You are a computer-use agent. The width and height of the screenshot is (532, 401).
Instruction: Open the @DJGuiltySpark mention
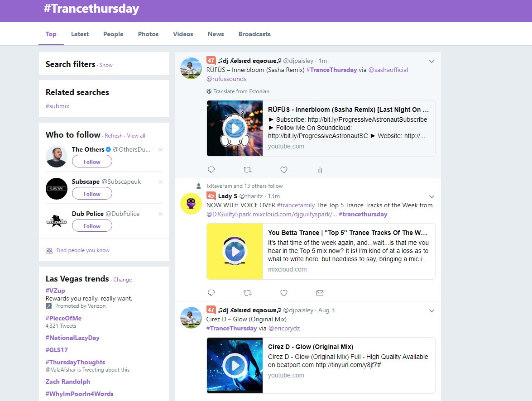(x=229, y=215)
